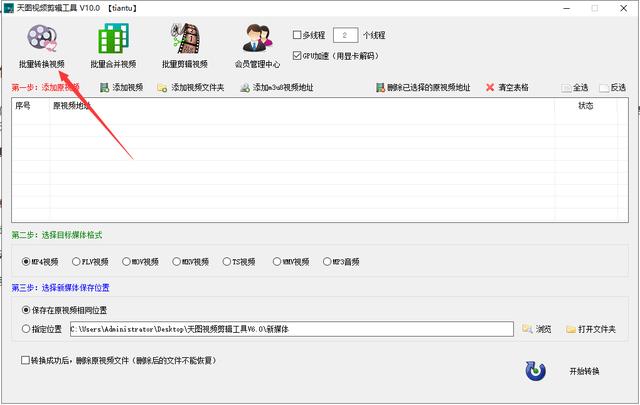
Task: Click the 添加视频 toolbar button
Action: tap(122, 87)
